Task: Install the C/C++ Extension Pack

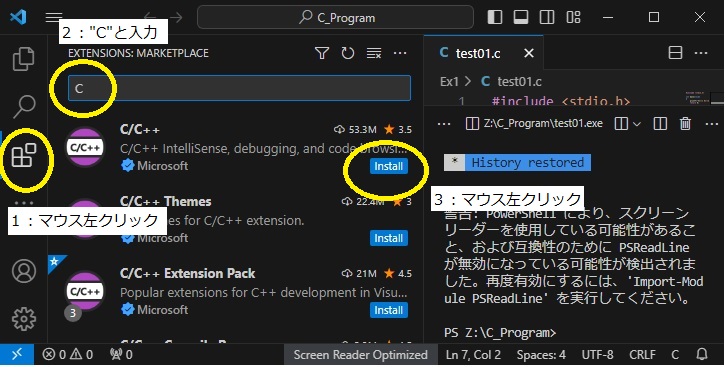Action: [388, 310]
